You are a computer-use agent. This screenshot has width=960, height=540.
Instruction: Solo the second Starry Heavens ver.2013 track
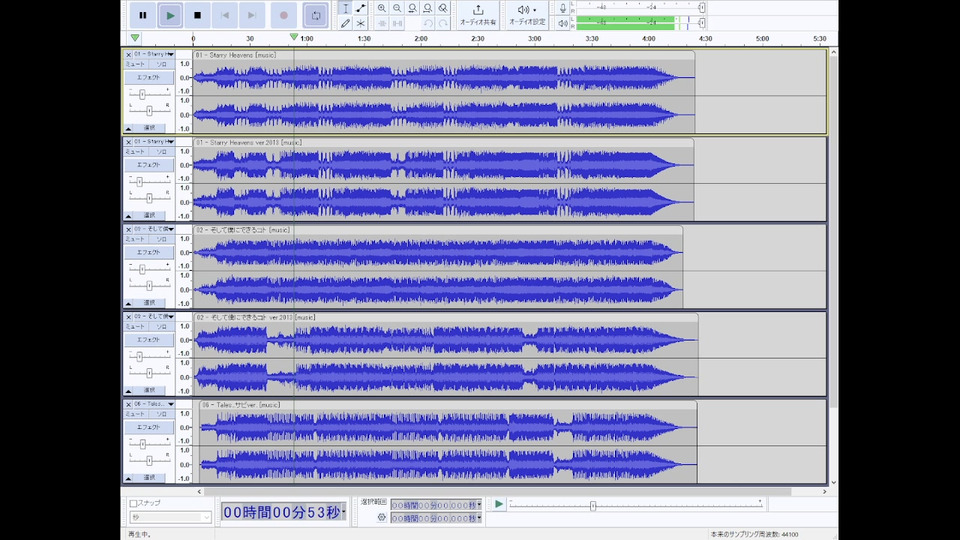(x=161, y=152)
